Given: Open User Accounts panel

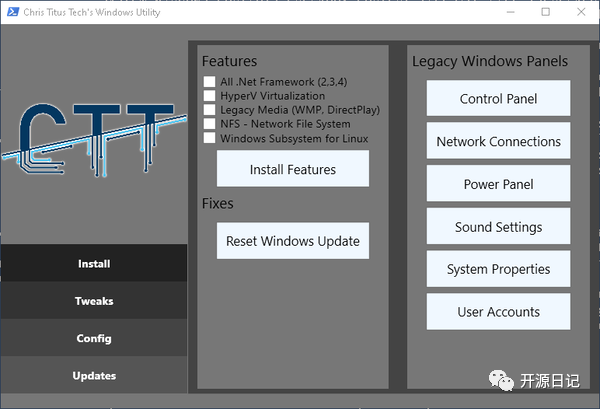Looking at the screenshot, I should (498, 312).
